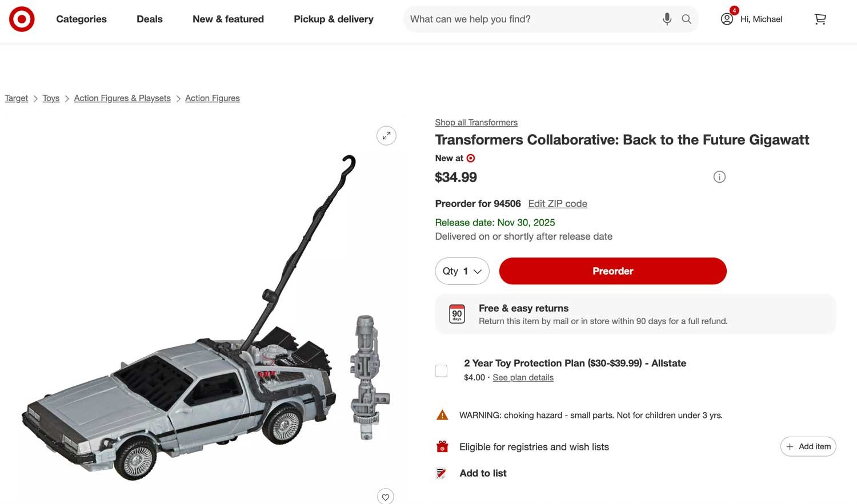This screenshot has height=504, width=857.
Task: Open the shopping cart
Action: [x=820, y=19]
